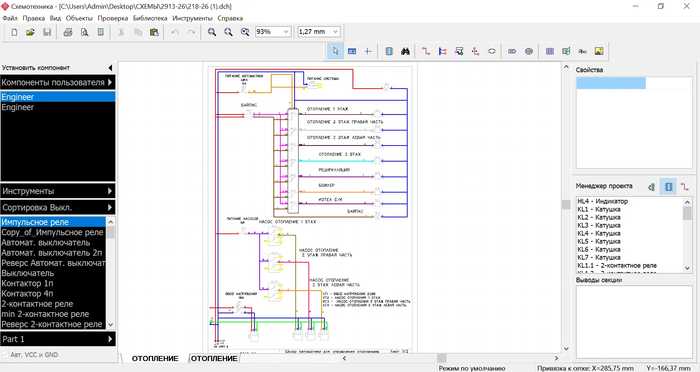Click the blue rectangle tool next to the pointer
700x372 pixels.
pyautogui.click(x=352, y=51)
